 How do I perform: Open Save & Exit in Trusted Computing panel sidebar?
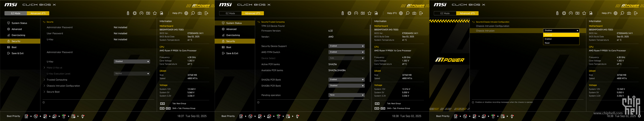pyautogui.click(x=235, y=53)
